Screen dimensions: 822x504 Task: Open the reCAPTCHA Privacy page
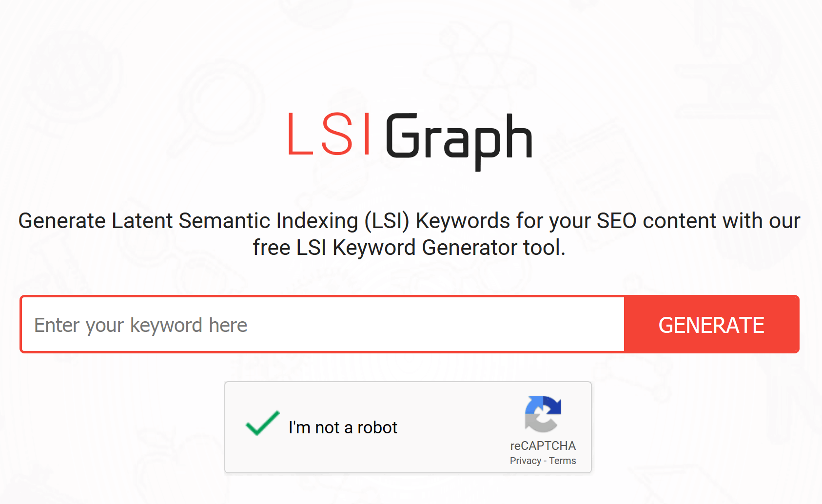tap(526, 460)
